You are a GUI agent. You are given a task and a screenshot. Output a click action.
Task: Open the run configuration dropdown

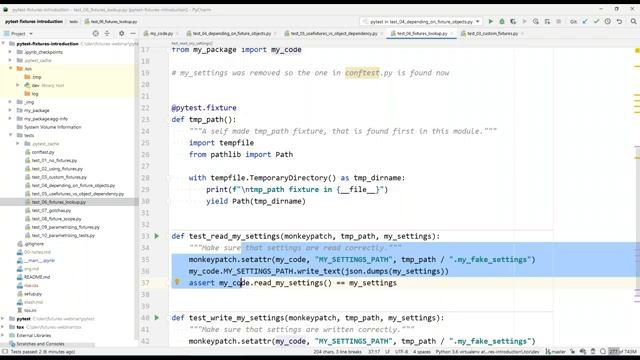click(421, 21)
